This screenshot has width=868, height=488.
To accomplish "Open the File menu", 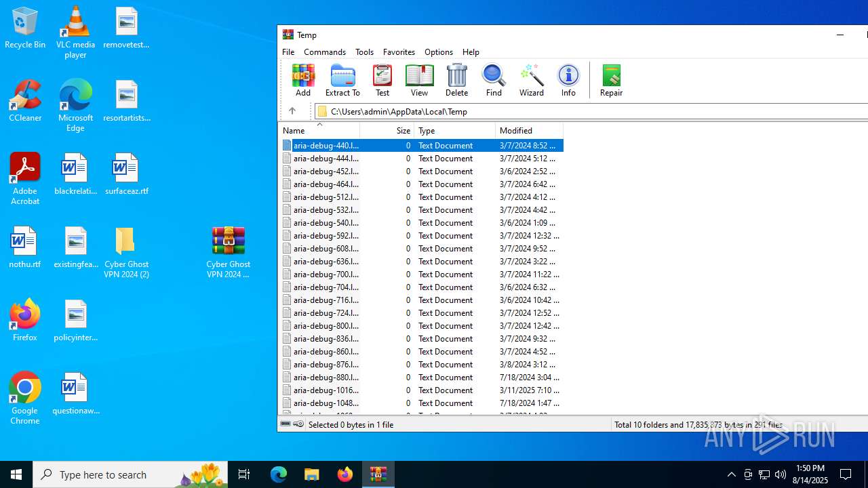I will point(288,52).
